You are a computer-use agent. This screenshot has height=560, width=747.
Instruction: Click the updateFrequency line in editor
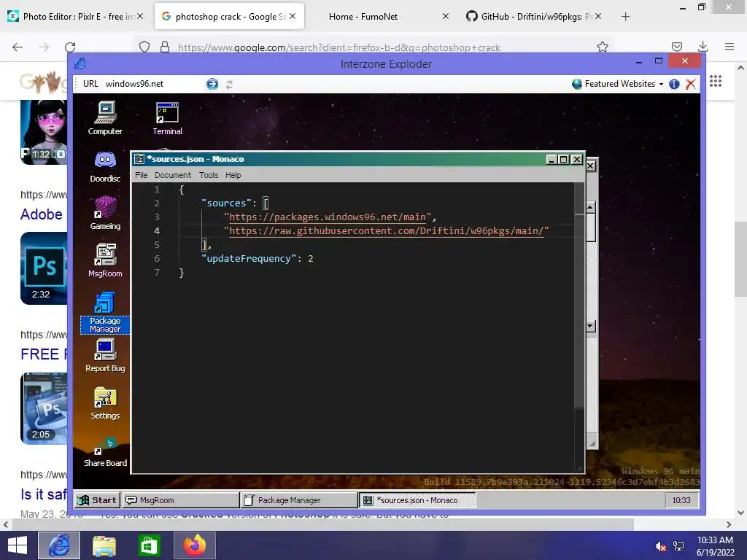258,259
